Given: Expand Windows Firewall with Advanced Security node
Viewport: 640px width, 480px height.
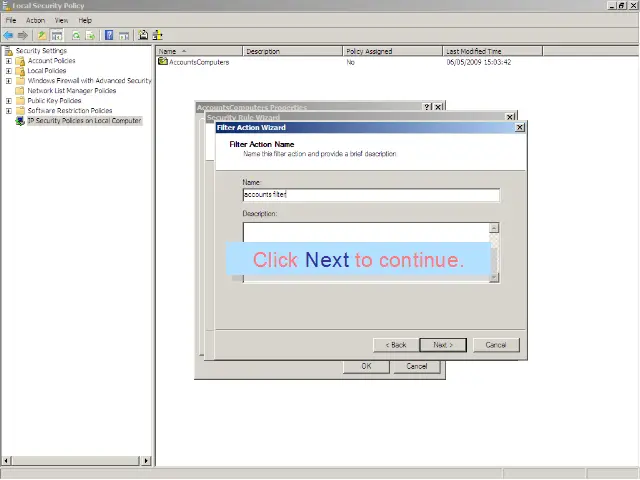Looking at the screenshot, I should [x=9, y=81].
